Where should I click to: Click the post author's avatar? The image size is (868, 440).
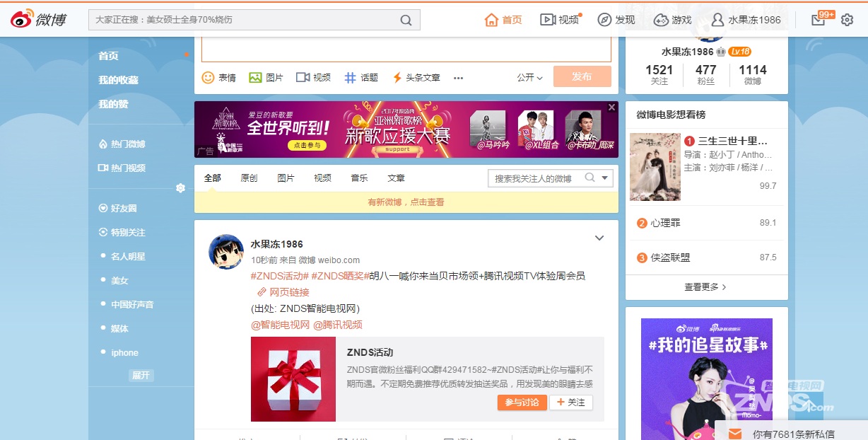click(226, 251)
